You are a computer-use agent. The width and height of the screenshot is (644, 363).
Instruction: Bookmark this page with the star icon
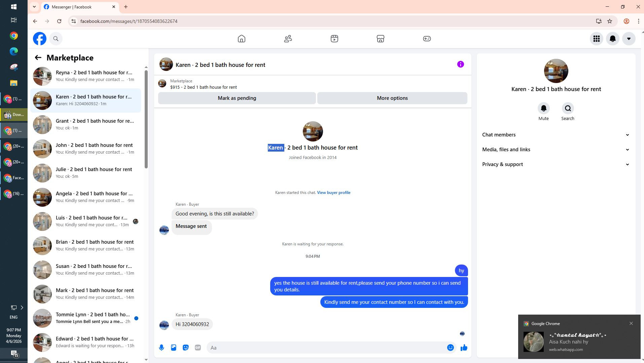[x=610, y=21]
